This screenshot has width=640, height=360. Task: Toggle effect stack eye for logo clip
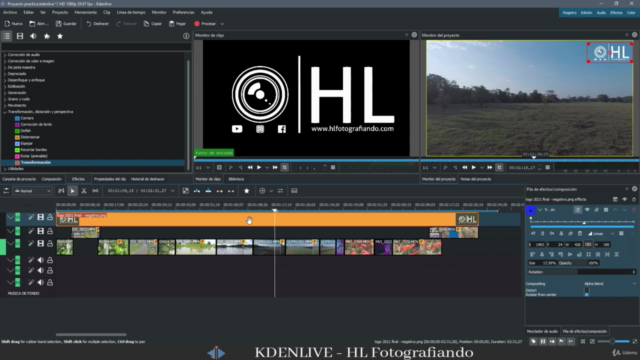624,200
